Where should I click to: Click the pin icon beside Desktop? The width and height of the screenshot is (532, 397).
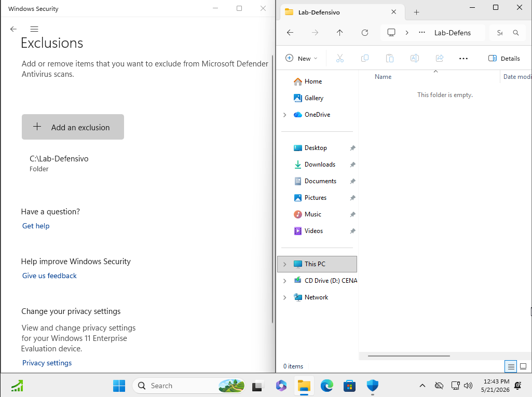(352, 148)
